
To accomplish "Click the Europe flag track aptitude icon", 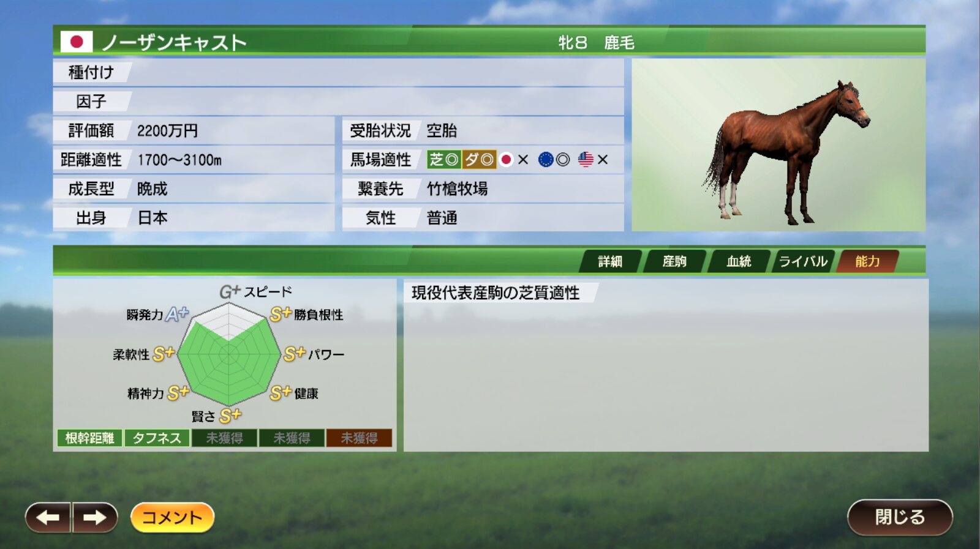I will pos(546,160).
